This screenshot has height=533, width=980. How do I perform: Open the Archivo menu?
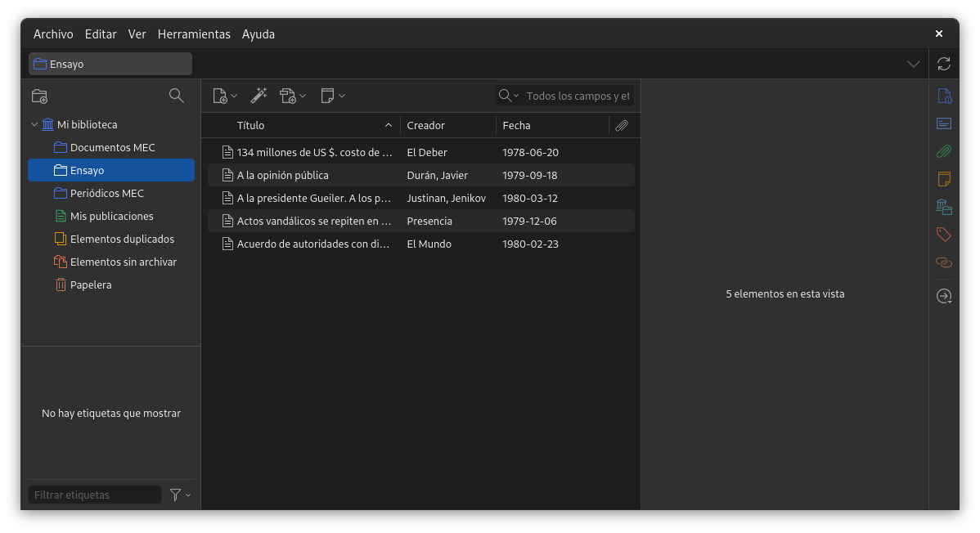coord(53,34)
